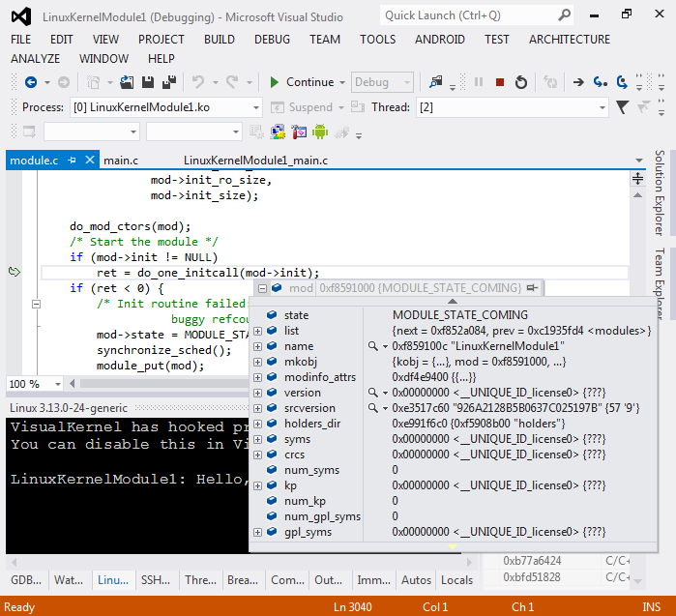Close the module.c tab
Viewport: 676px width, 616px height.
click(90, 160)
